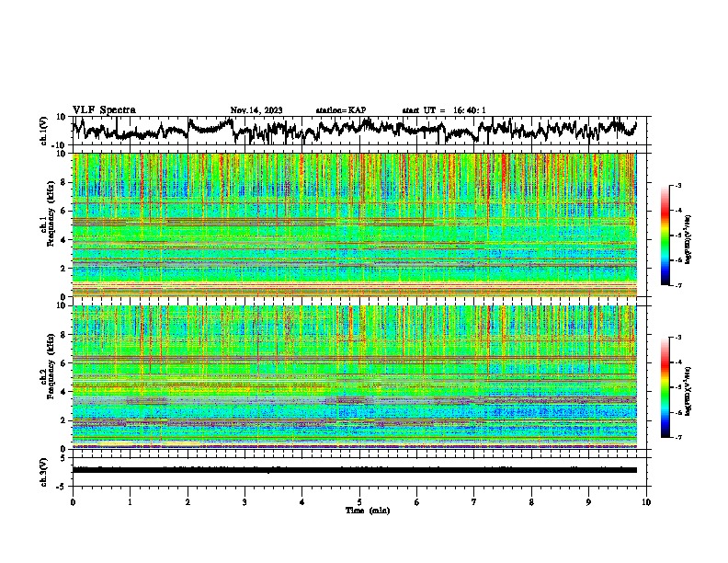Click the ch.1 spectrogram panel
The image size is (728, 563).
click(x=355, y=224)
